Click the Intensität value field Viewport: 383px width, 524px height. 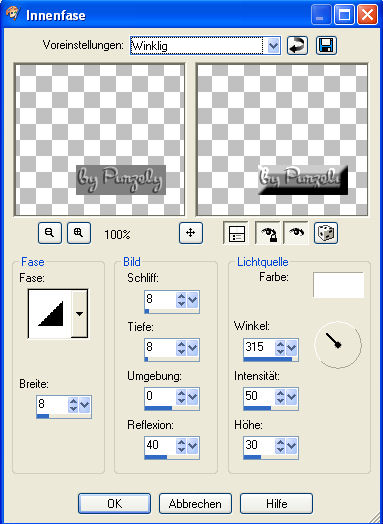coord(259,396)
